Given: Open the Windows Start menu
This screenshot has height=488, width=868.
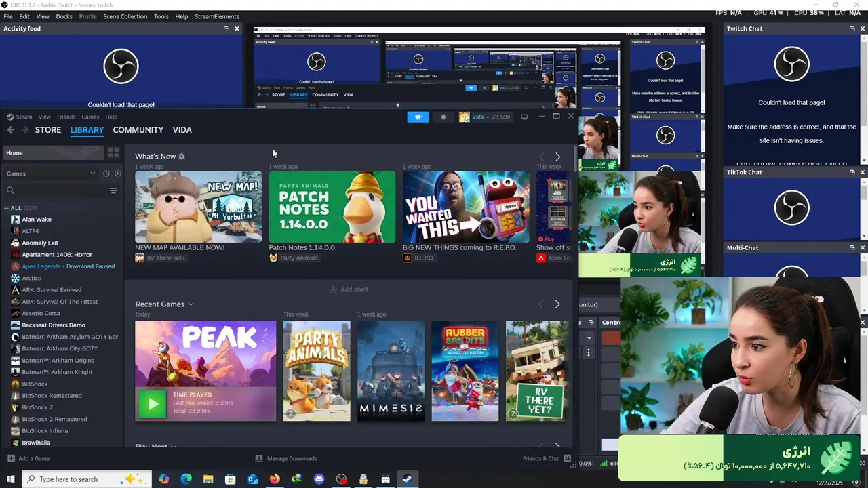Looking at the screenshot, I should click(10, 479).
